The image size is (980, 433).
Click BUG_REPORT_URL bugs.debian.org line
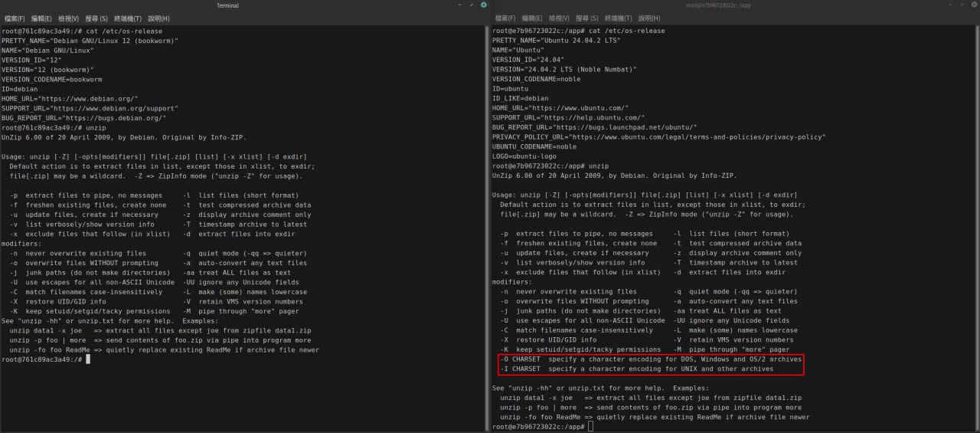point(84,118)
